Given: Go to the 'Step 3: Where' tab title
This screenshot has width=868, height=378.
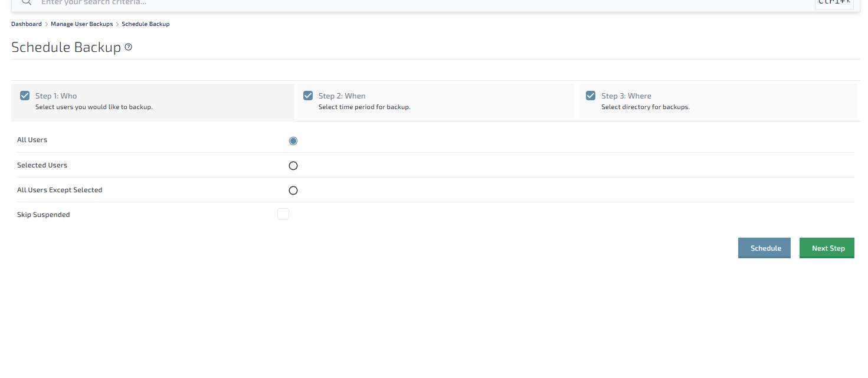Looking at the screenshot, I should click(626, 96).
